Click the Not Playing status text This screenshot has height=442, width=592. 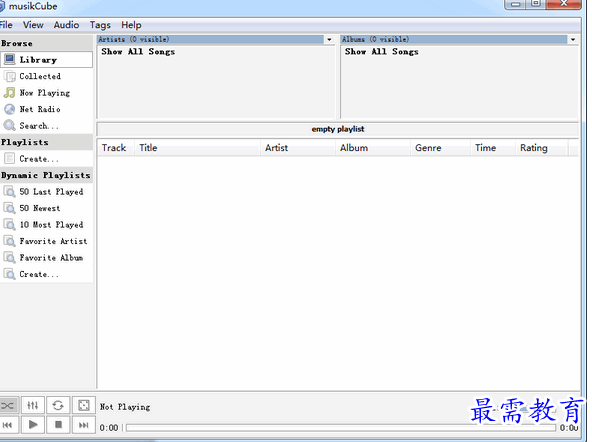125,407
